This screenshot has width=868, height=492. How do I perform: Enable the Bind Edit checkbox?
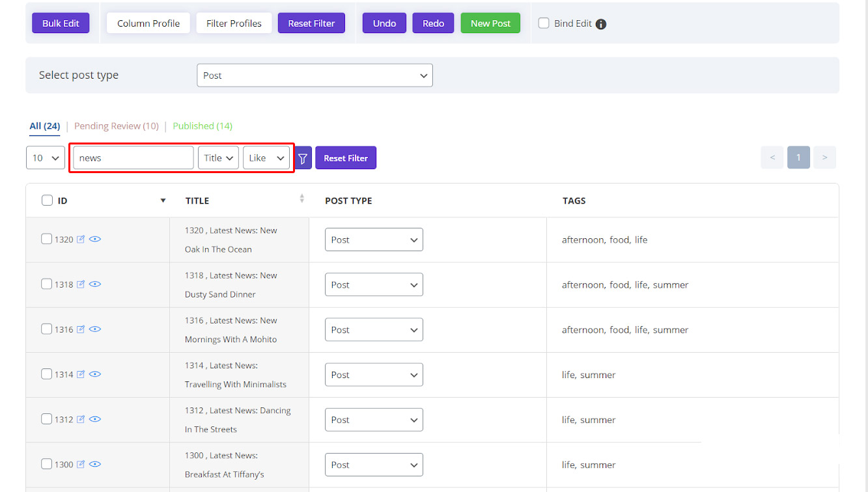click(x=544, y=23)
